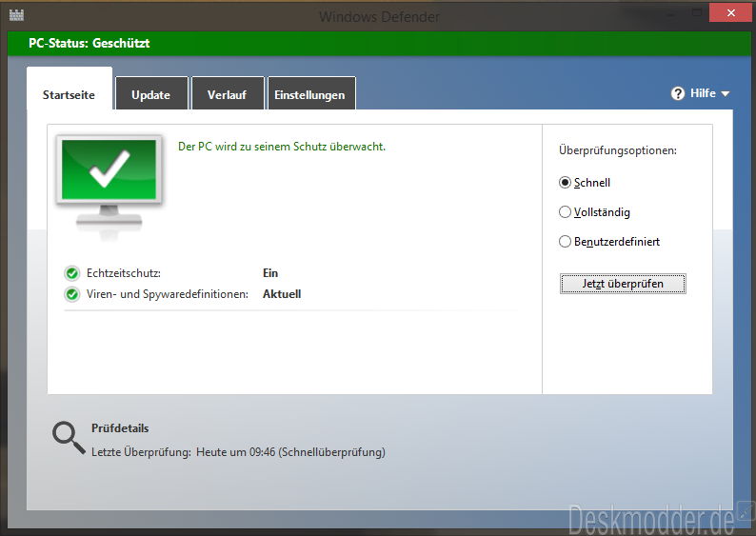Expand the Hilfe dropdown arrow
Screen dimensions: 756x536
(726, 94)
